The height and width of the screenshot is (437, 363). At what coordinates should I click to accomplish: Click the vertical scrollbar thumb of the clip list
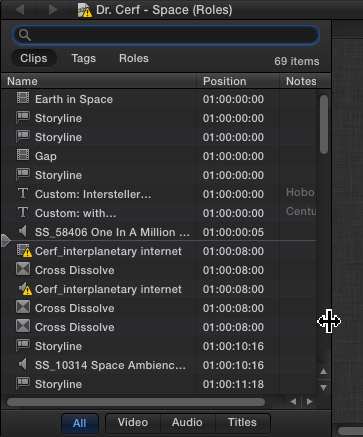pos(324,124)
